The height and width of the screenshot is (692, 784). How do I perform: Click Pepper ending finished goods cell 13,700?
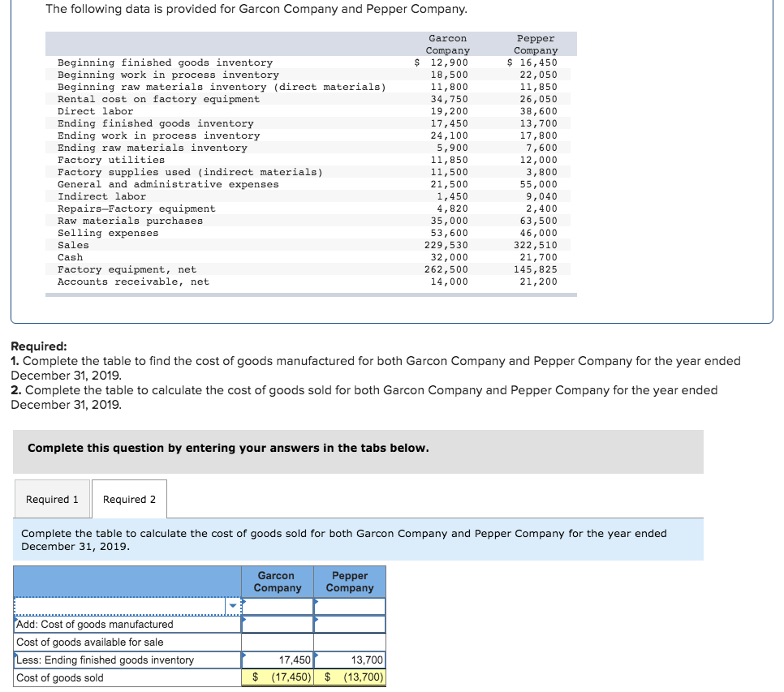(x=350, y=660)
